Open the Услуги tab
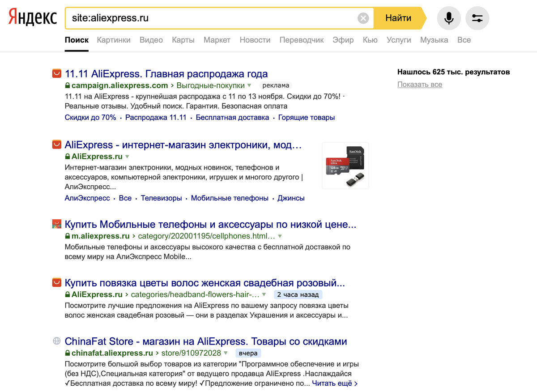The height and width of the screenshot is (392, 537). (399, 40)
